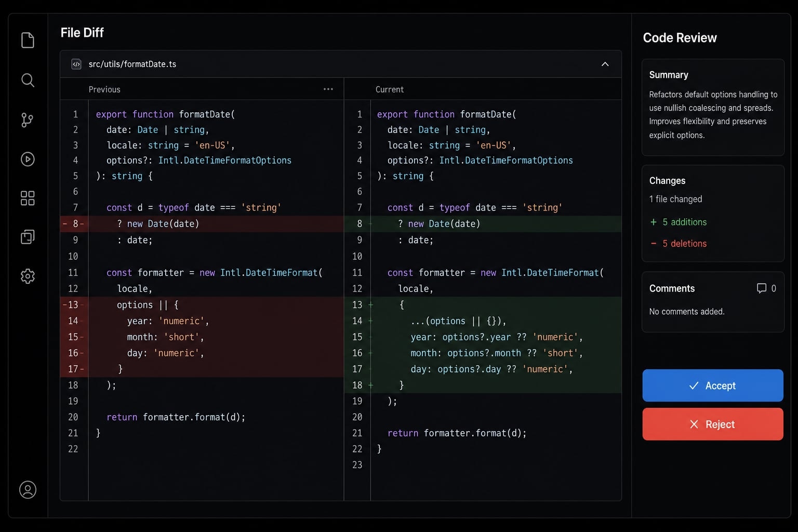The height and width of the screenshot is (532, 798).
Task: Open the search sidebar icon
Action: [x=28, y=80]
